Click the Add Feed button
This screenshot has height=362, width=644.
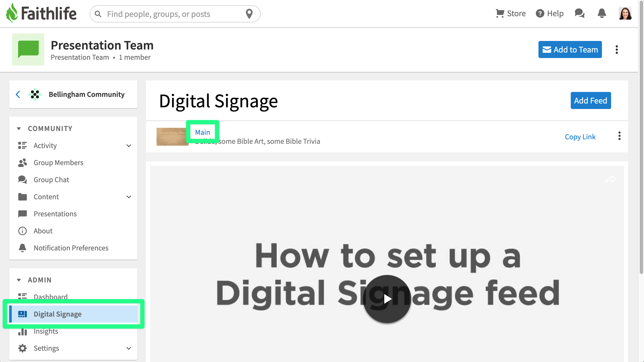click(591, 100)
